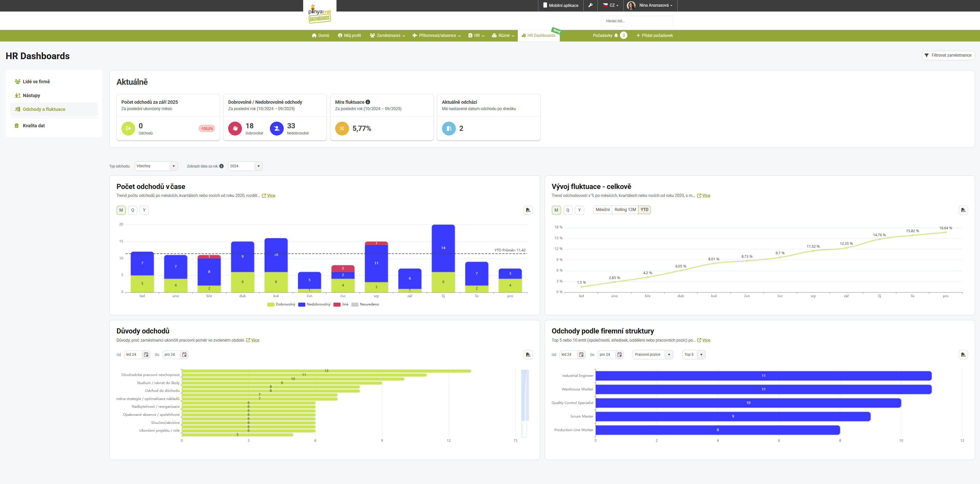Viewport: 980px width, 484px height.
Task: Select quarterly Q view in Počet odchodů chart
Action: 132,210
